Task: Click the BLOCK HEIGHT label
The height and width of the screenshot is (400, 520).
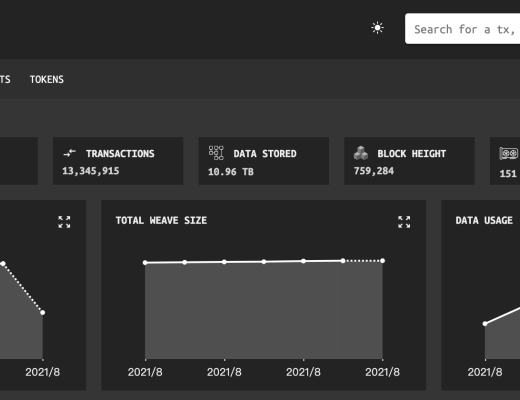Action: pos(412,154)
